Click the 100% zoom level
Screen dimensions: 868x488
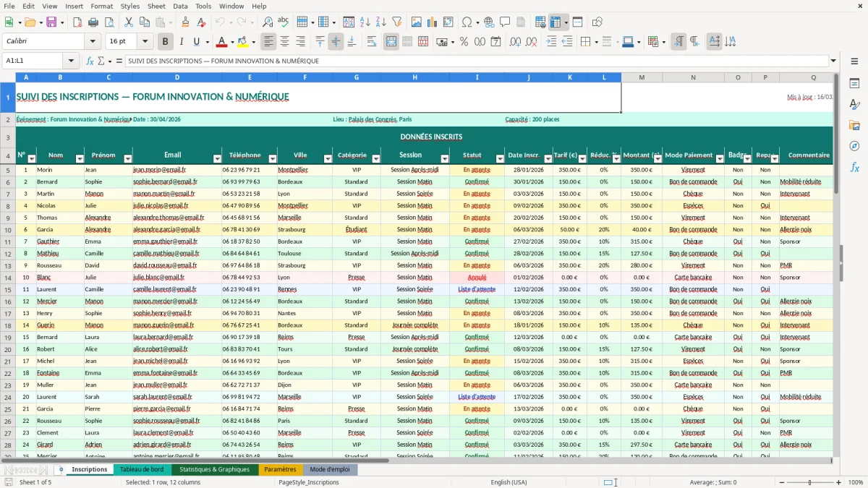click(855, 482)
